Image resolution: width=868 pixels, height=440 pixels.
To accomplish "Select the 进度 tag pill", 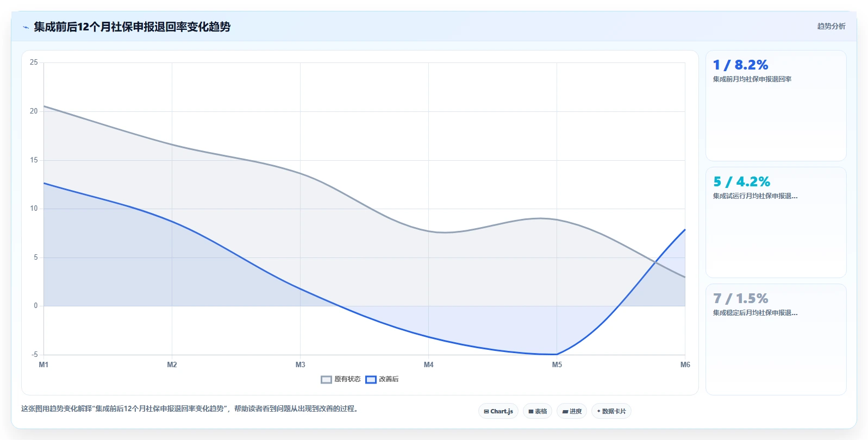I will tap(572, 411).
